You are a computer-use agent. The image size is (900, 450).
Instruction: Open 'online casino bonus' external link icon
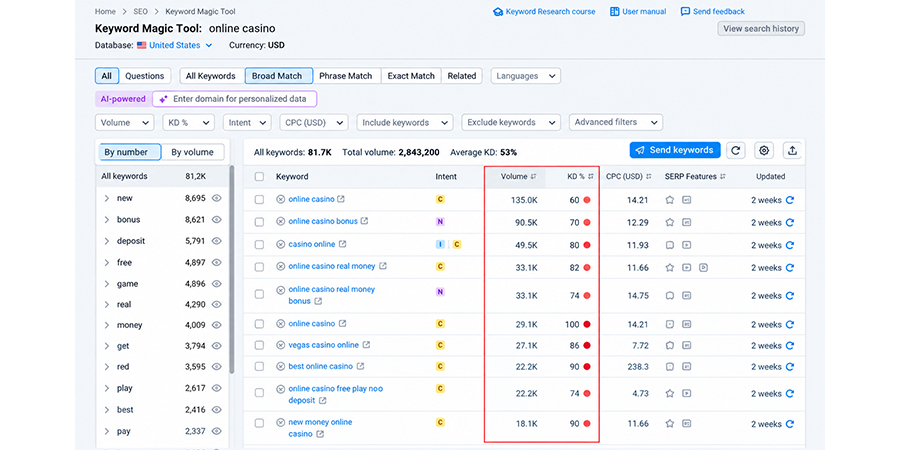pos(364,221)
